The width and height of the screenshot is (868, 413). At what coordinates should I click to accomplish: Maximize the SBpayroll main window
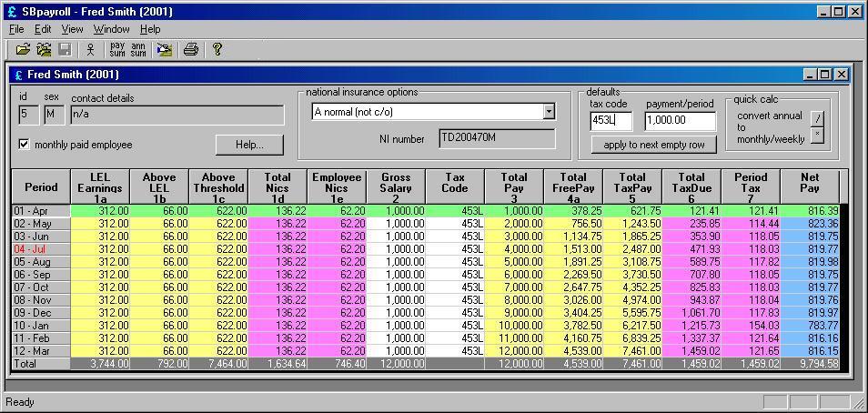click(x=839, y=12)
